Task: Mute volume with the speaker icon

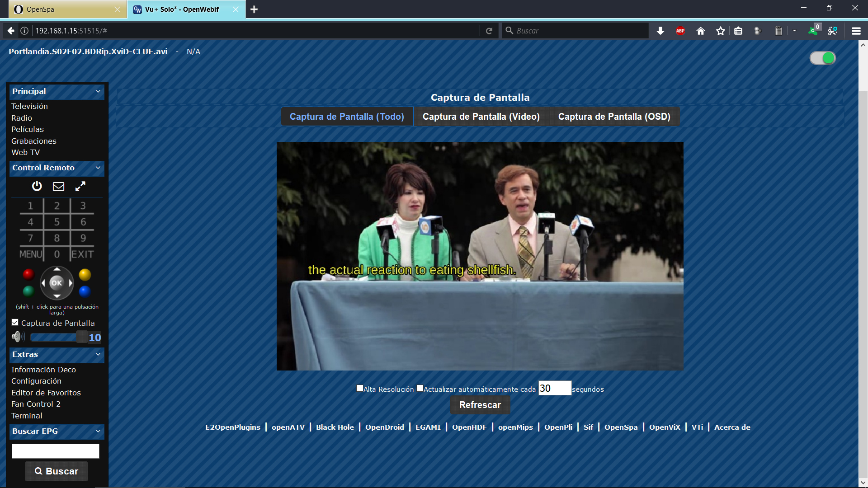Action: coord(18,337)
